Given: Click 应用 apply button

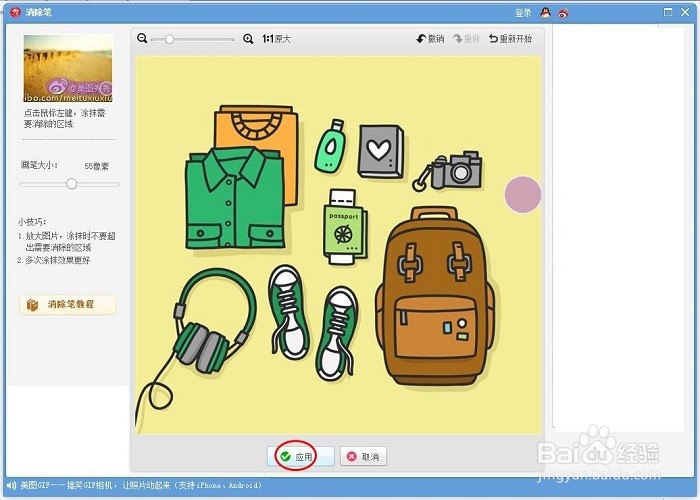Looking at the screenshot, I should [x=300, y=456].
